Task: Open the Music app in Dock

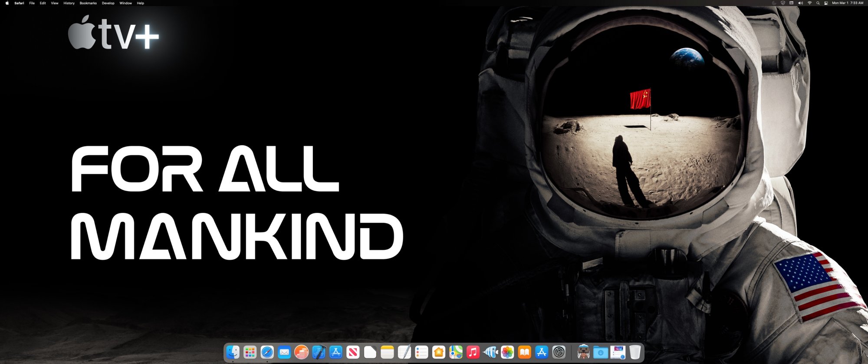Action: click(473, 352)
